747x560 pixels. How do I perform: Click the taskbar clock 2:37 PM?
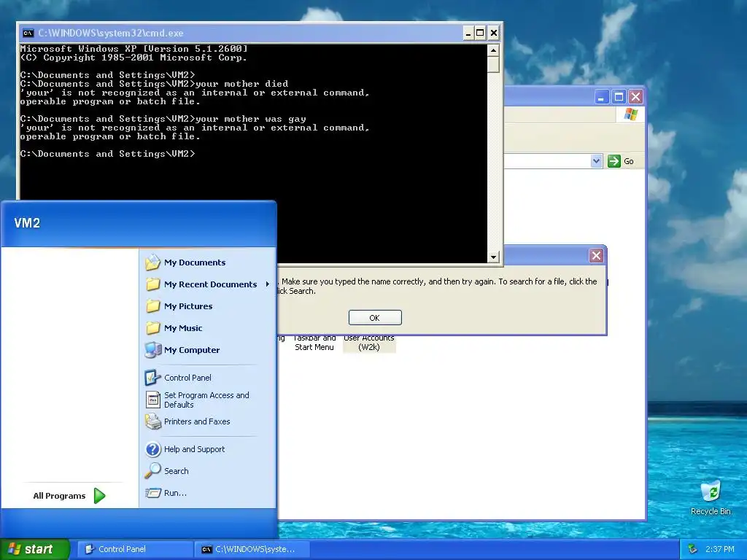pos(720,549)
